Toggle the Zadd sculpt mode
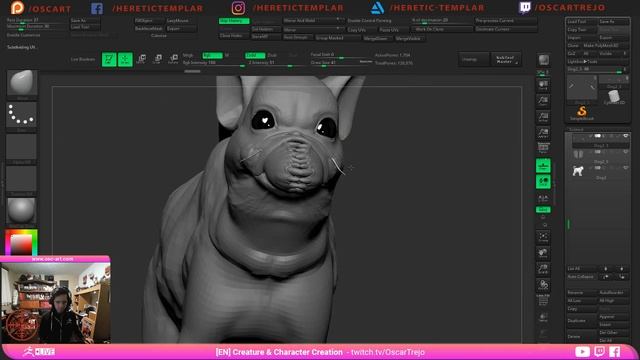The image size is (640, 360). [x=255, y=55]
